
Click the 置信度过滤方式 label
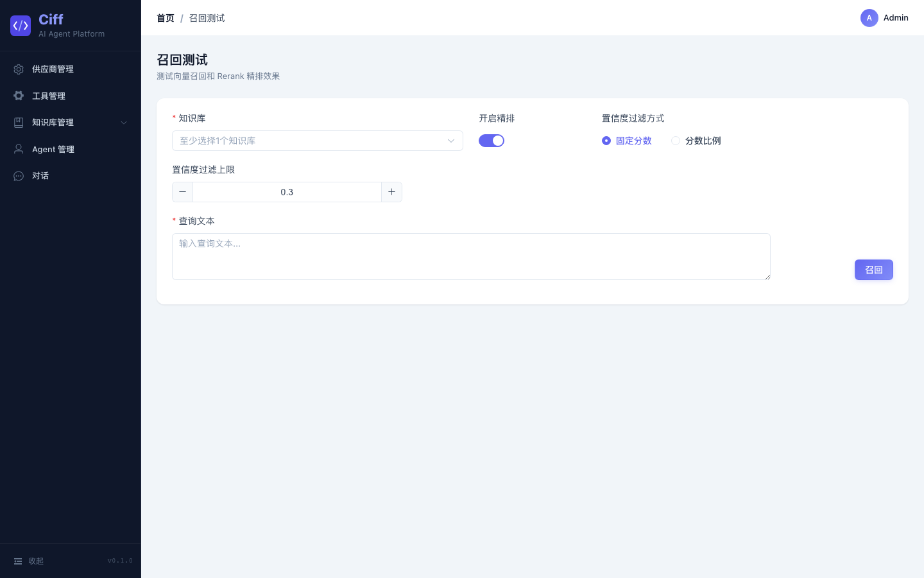tap(633, 118)
